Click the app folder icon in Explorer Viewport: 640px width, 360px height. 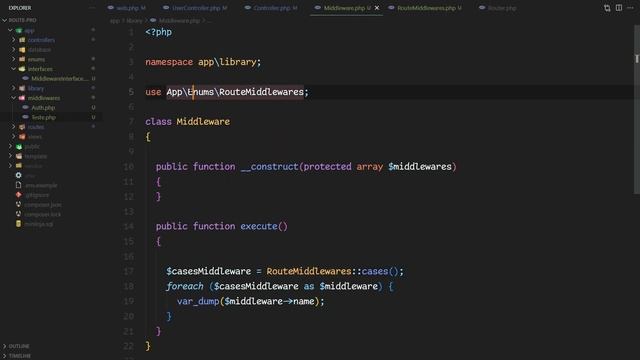tap(19, 30)
